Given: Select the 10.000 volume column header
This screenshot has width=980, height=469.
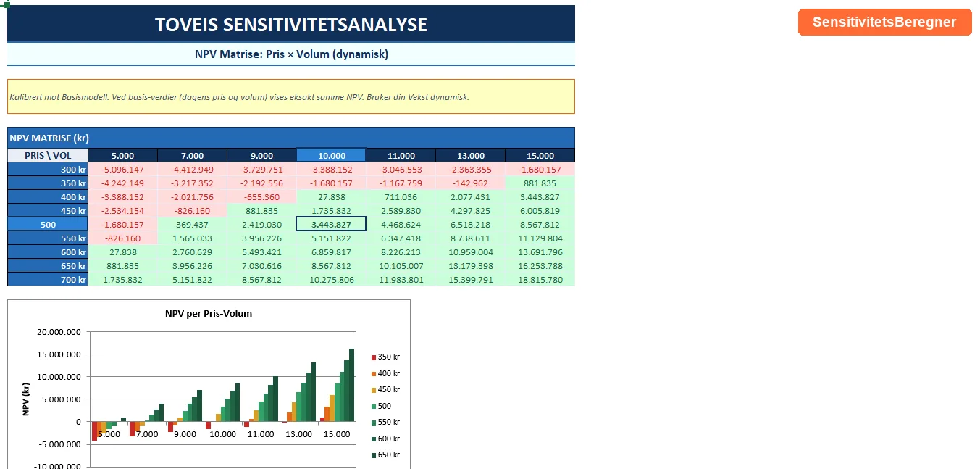Looking at the screenshot, I should click(332, 156).
